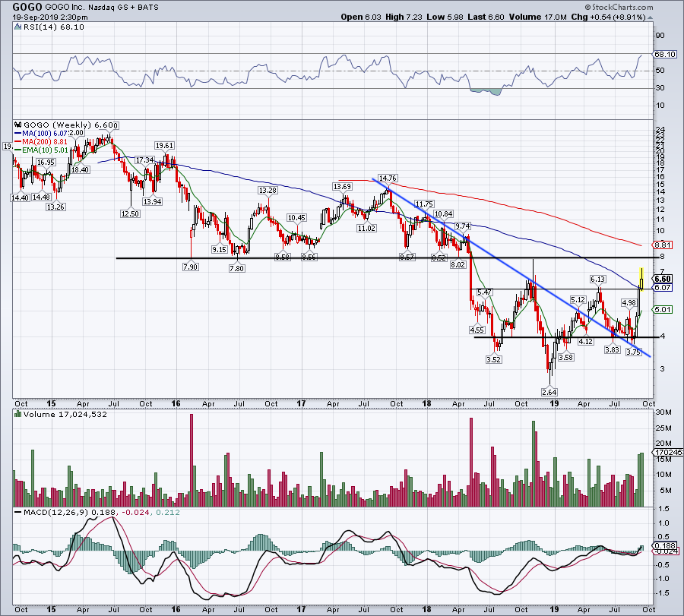The width and height of the screenshot is (684, 616).
Task: Click the GOGO ticker symbol in header
Action: 27,7
